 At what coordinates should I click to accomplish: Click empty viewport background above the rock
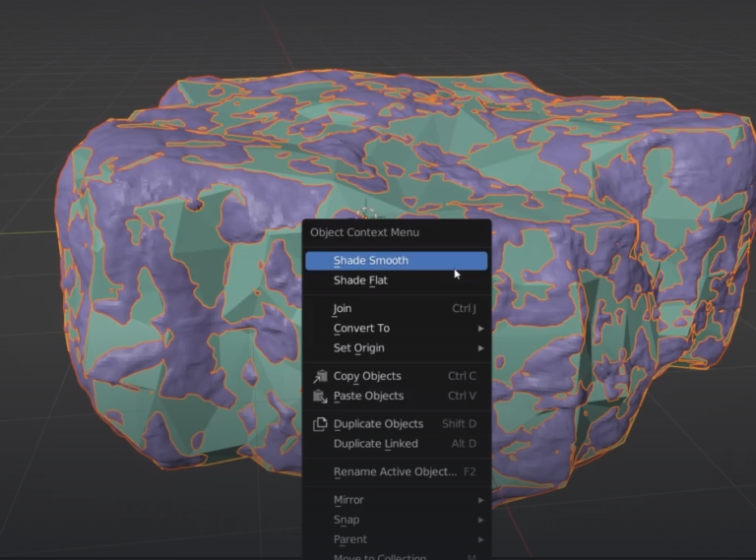point(394,34)
